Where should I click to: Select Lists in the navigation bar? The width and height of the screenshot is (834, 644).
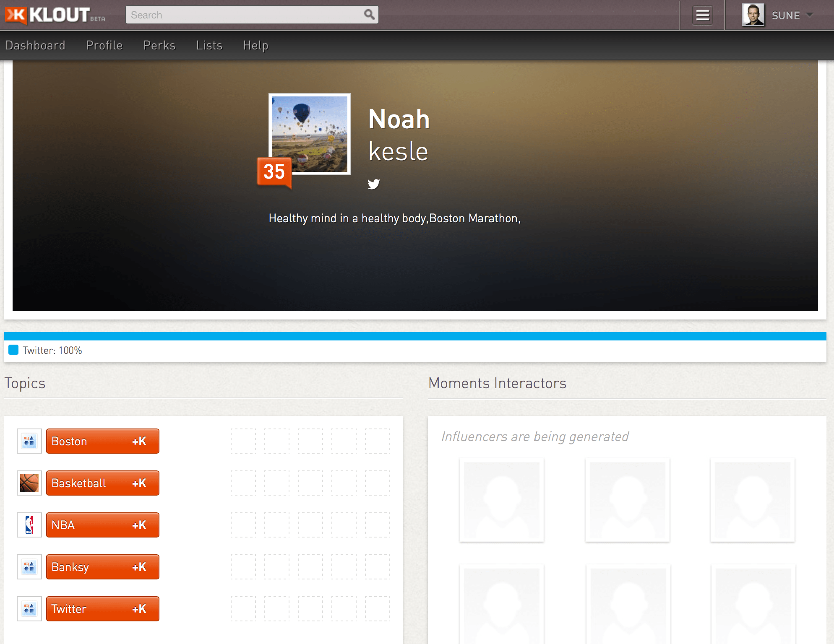tap(208, 45)
